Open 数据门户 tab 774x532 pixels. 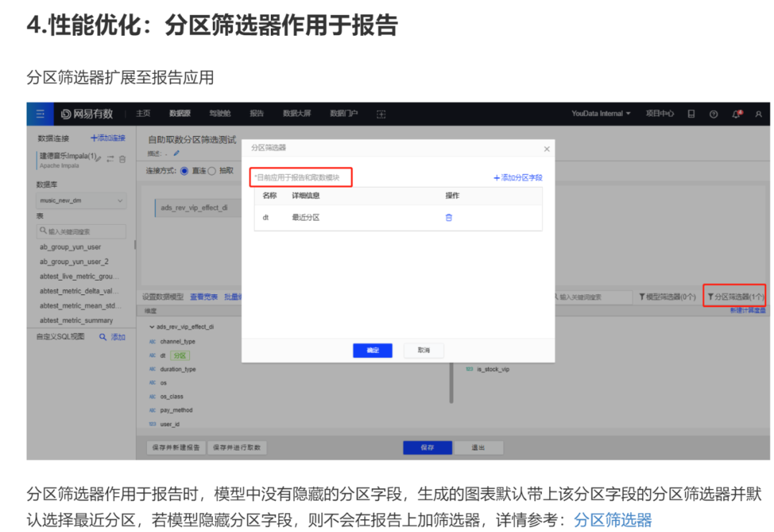tap(343, 113)
